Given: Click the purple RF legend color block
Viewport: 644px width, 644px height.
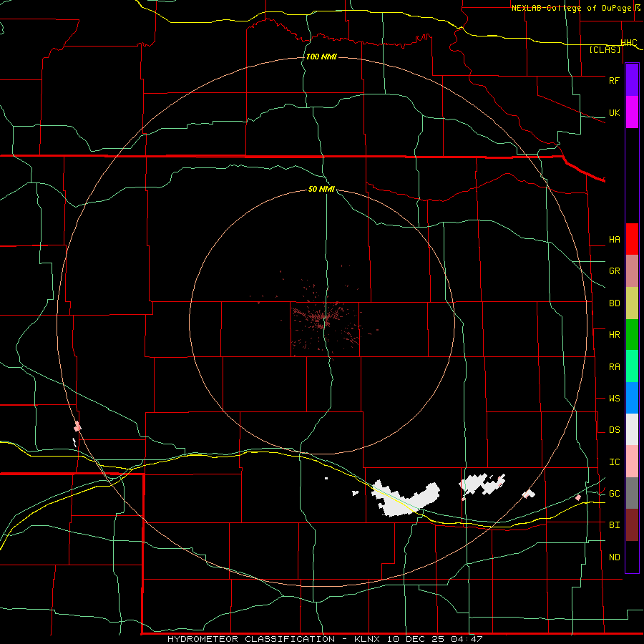Looking at the screenshot, I should [632, 80].
